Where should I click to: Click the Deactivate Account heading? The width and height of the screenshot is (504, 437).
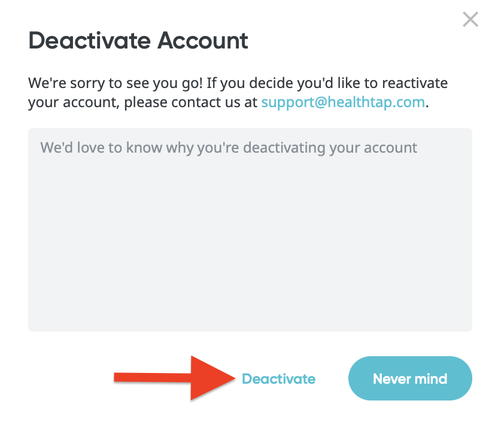point(138,41)
